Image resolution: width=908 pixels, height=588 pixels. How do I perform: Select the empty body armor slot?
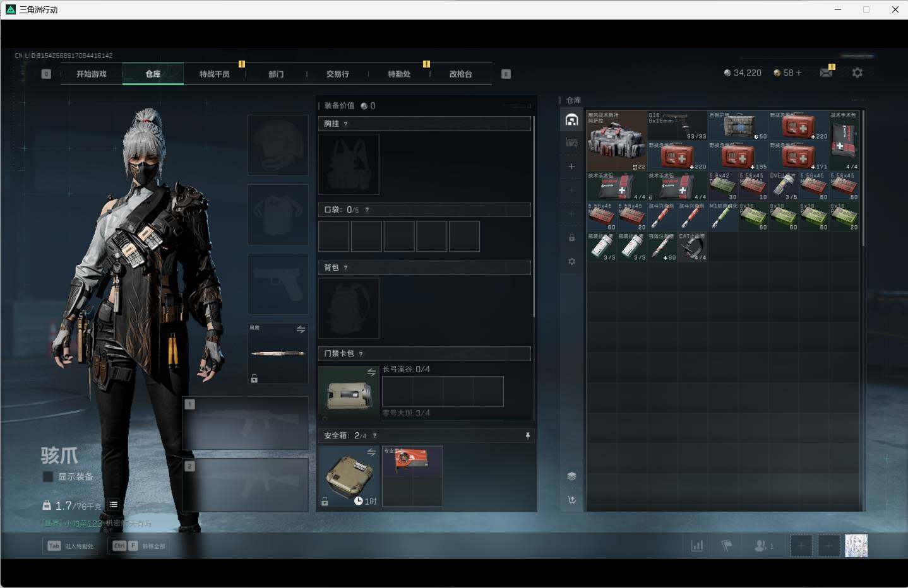click(x=278, y=215)
